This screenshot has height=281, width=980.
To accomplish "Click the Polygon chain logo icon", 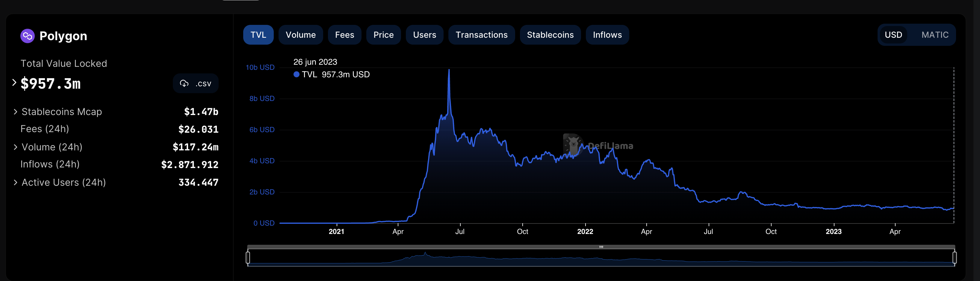I will point(27,36).
